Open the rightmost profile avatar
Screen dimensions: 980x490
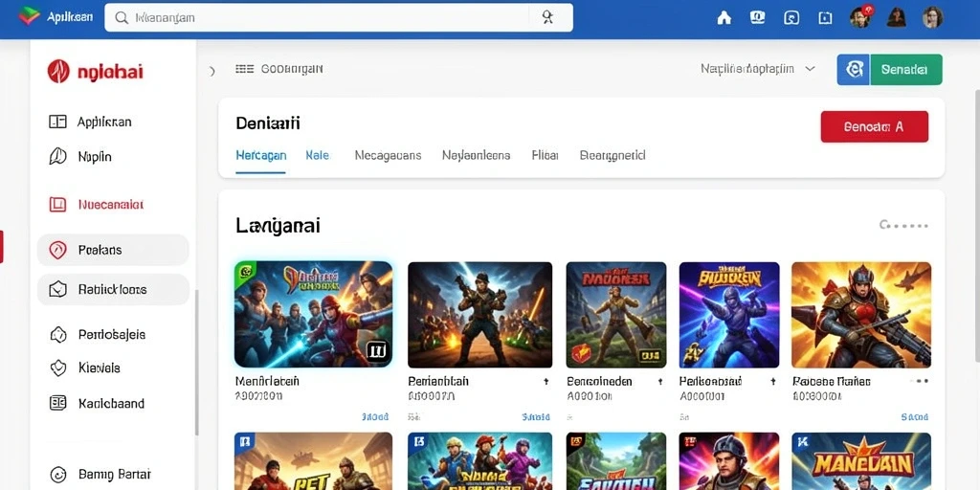(932, 17)
